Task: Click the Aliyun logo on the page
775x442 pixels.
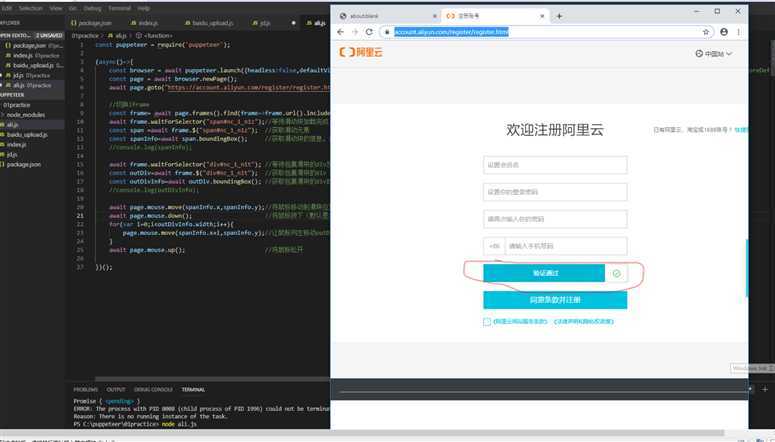Action: tap(361, 52)
